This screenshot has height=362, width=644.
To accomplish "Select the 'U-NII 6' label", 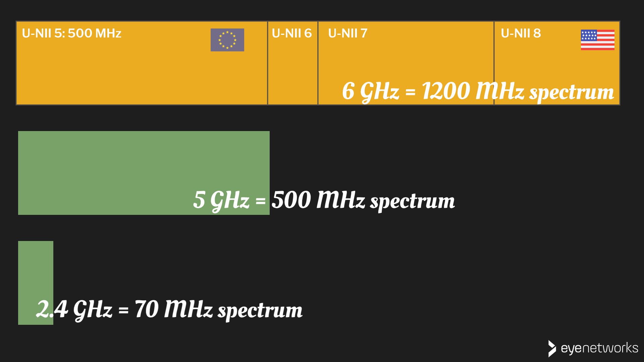I will click(x=292, y=33).
